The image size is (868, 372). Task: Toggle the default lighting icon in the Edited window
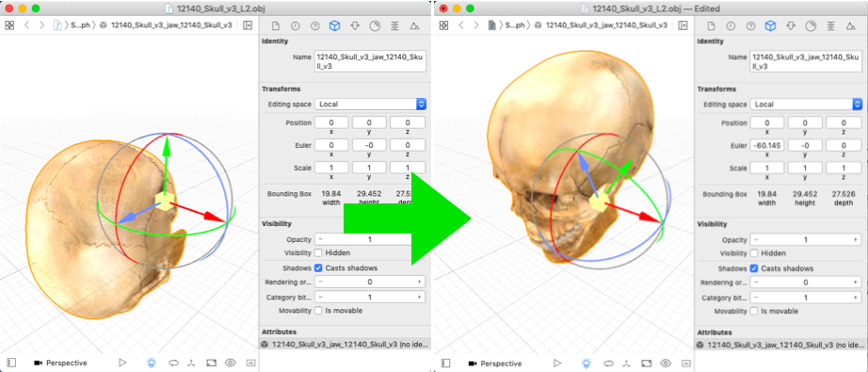tap(587, 364)
